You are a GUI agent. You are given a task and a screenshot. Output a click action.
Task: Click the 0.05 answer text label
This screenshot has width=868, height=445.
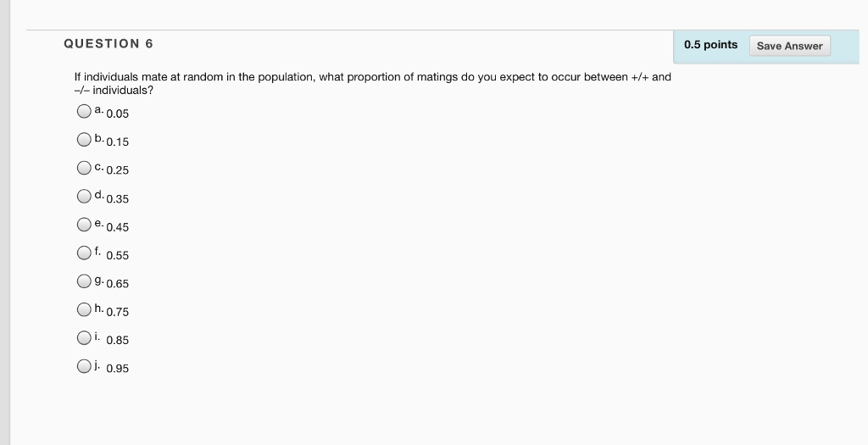coord(117,114)
